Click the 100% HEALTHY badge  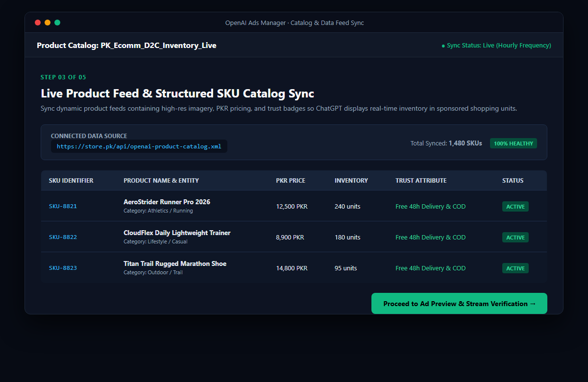pyautogui.click(x=514, y=143)
